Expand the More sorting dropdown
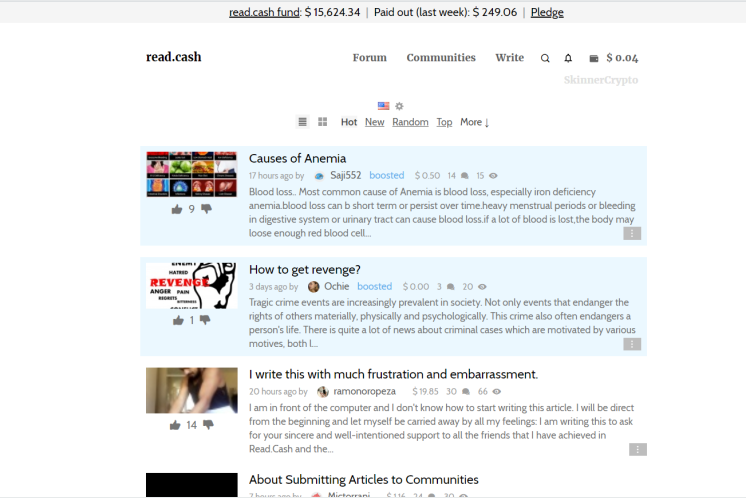Viewport: 746px width, 501px height. (474, 122)
